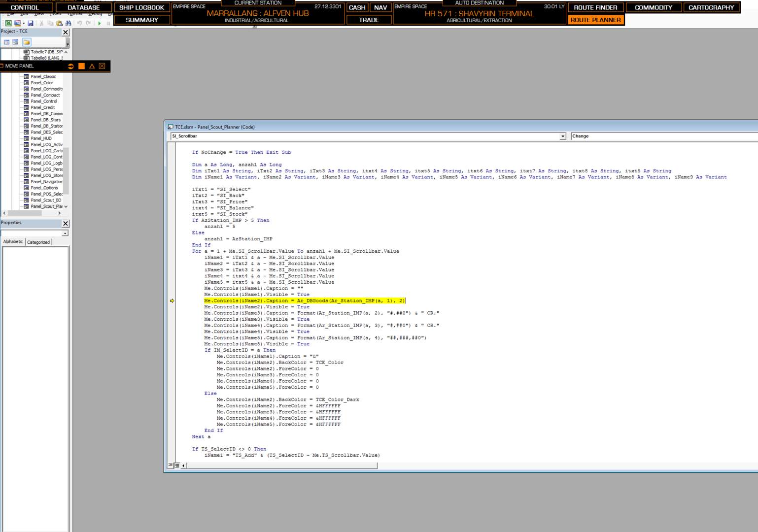758x532 pixels.
Task: Click the Undo arrow icon
Action: click(x=79, y=23)
